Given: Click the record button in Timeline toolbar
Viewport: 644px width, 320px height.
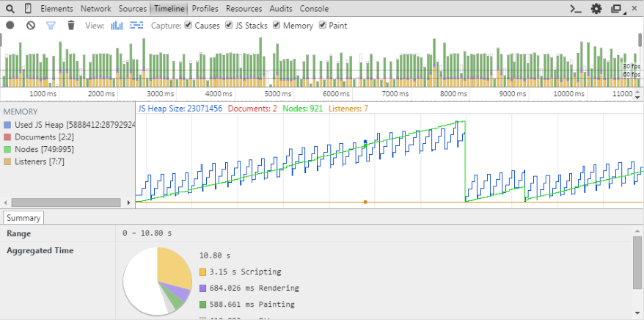Looking at the screenshot, I should click(x=10, y=25).
